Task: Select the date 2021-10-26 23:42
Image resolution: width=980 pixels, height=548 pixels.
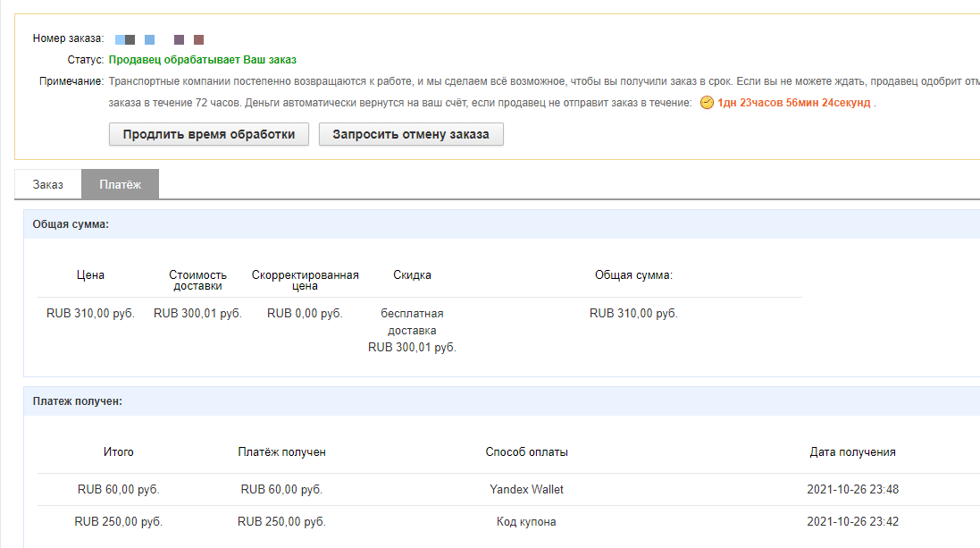Action: click(x=852, y=522)
